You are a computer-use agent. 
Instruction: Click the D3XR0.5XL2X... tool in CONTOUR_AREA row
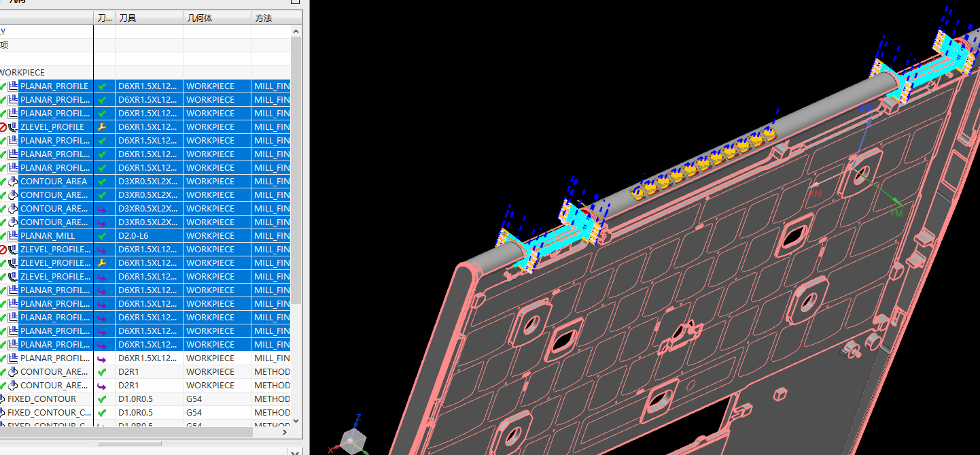[148, 182]
